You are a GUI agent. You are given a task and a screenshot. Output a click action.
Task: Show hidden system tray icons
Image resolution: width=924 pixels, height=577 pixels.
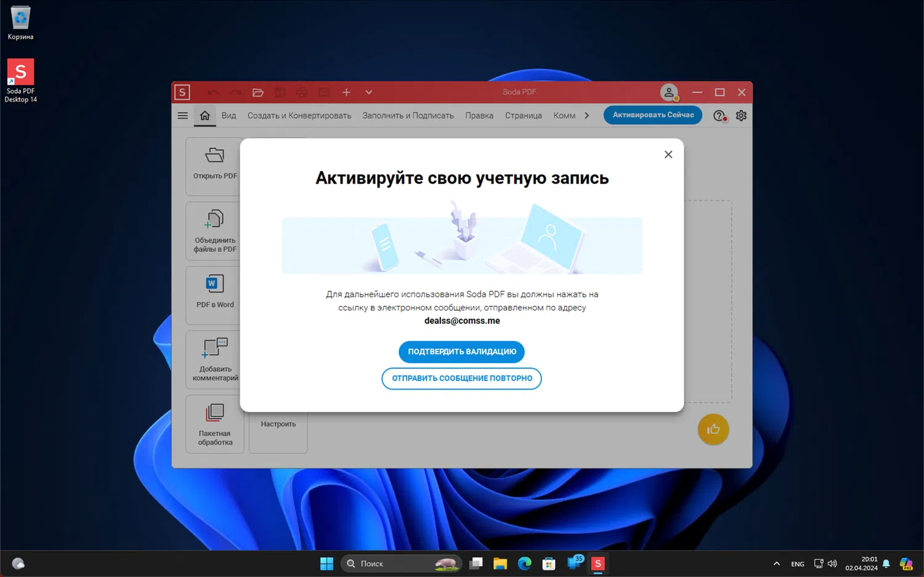777,563
